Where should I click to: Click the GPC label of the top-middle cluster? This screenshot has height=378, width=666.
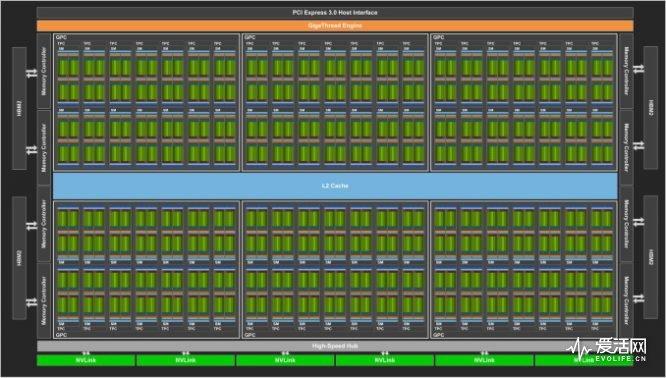tap(250, 37)
